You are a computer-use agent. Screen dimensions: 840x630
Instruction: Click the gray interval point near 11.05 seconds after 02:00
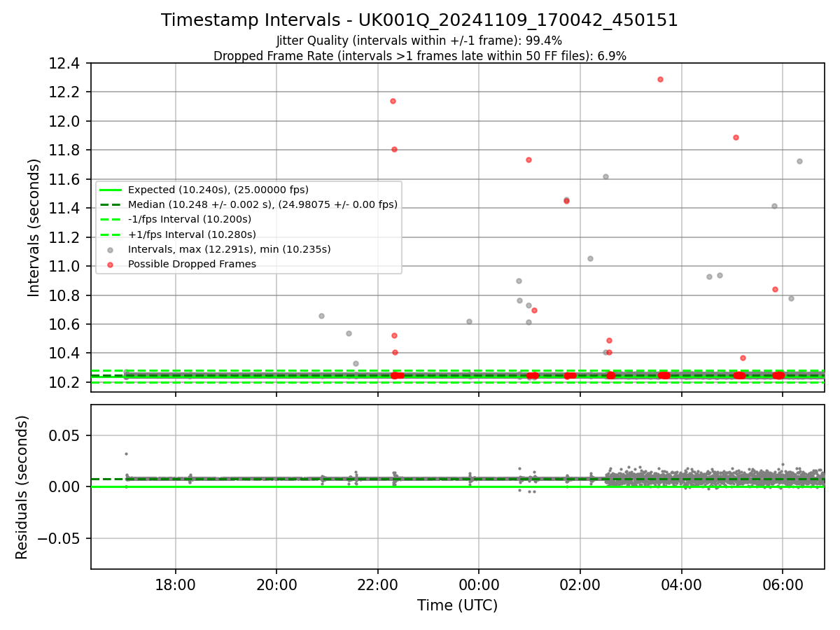(590, 258)
